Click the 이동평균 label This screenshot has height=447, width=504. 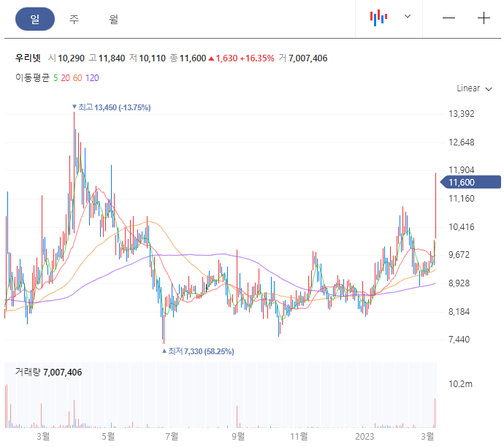tap(32, 77)
